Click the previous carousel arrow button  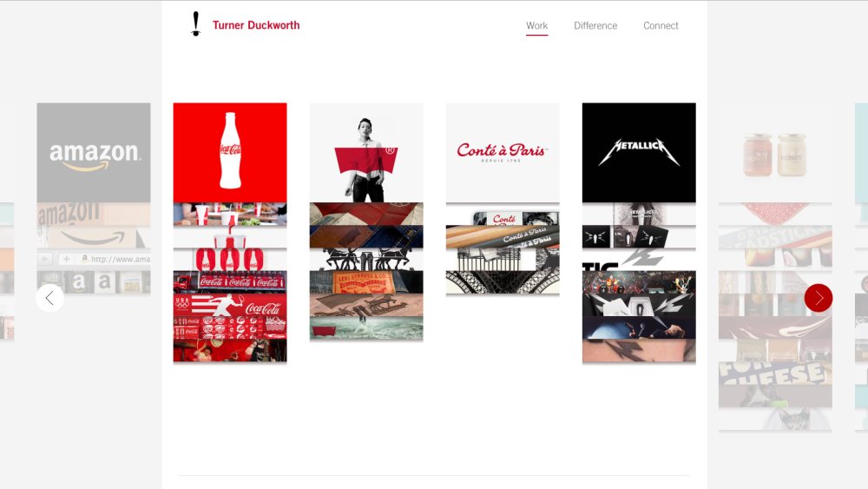(49, 298)
